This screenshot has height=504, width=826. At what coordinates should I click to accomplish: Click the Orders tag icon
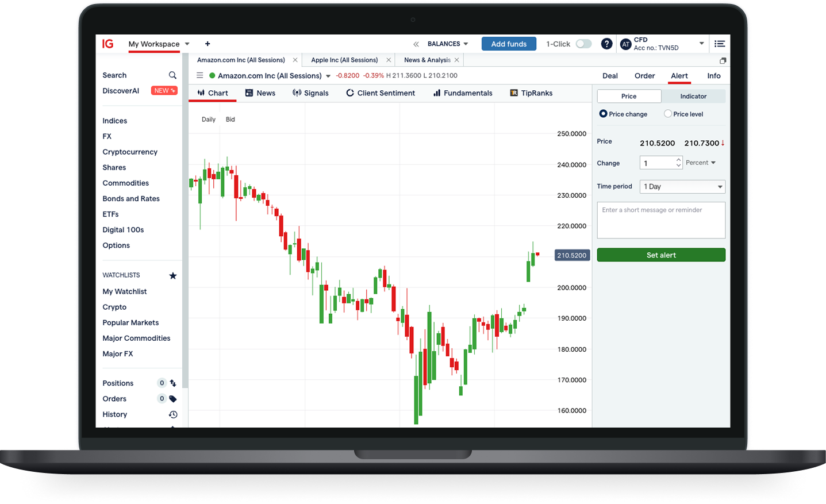pos(172,399)
